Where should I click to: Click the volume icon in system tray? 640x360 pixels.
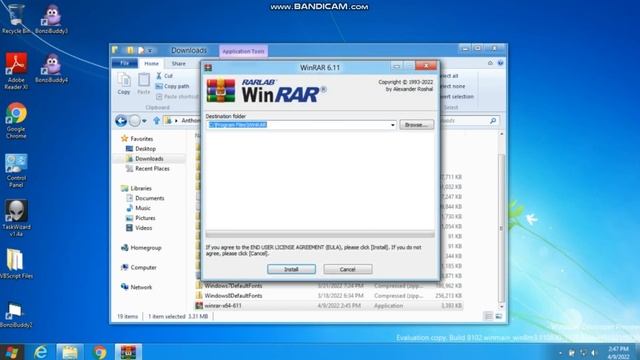(594, 353)
